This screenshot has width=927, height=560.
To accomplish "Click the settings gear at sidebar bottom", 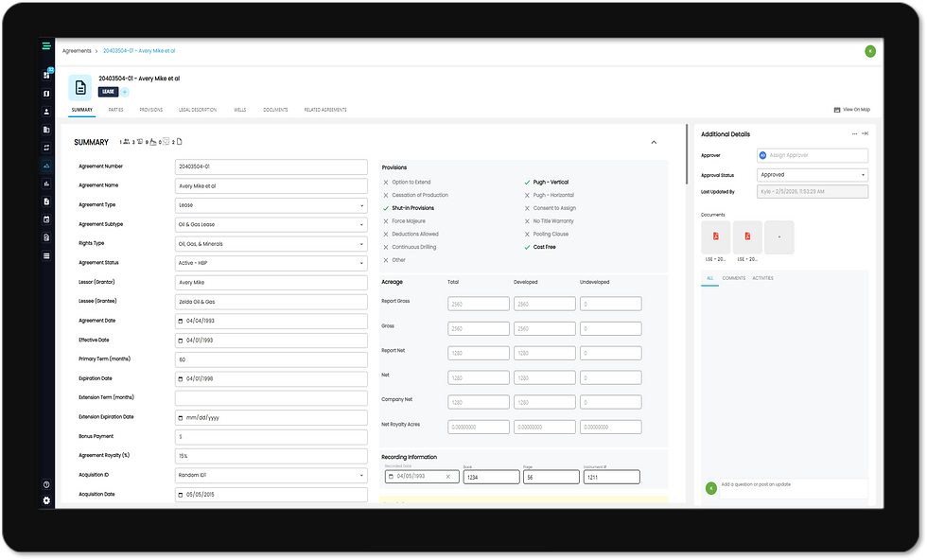I will 45,500.
